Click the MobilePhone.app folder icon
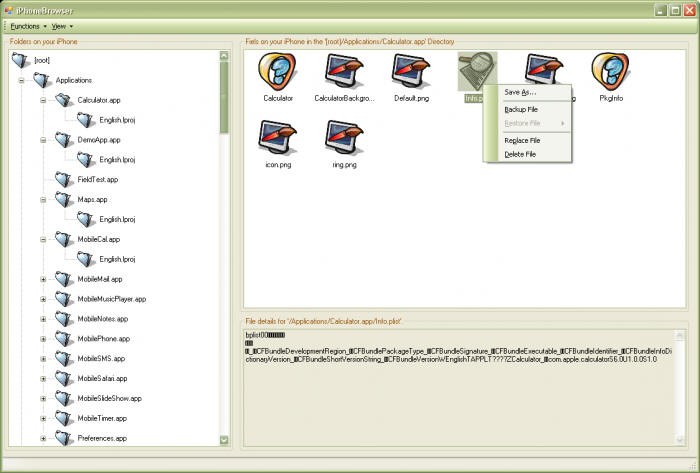 coord(64,339)
